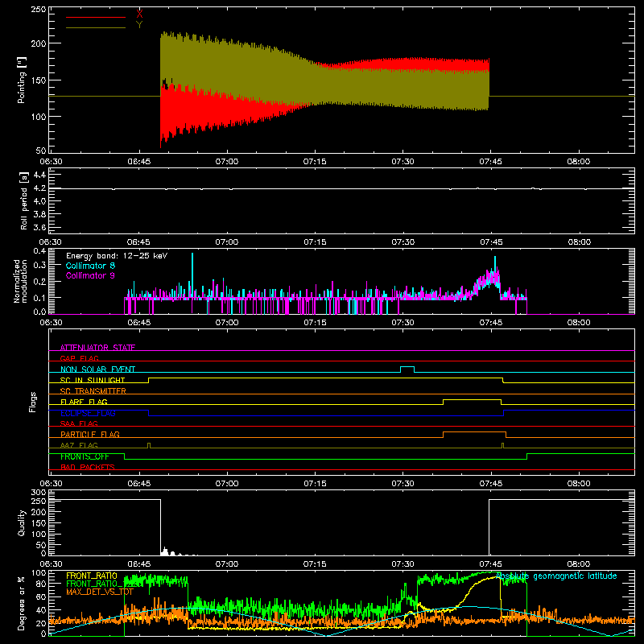The image size is (644, 644).
Task: Select the orange MAX_DET_VS_TOT legend entry
Action: coord(100,592)
